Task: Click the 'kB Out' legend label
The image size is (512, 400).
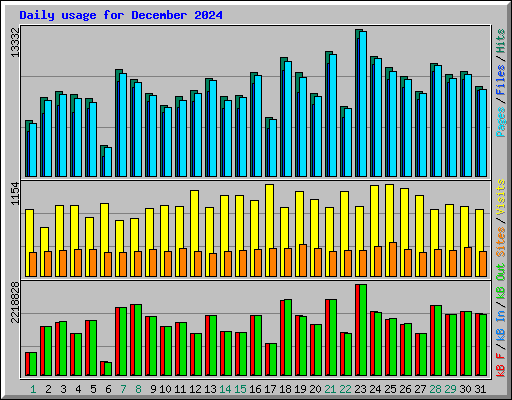Action: [x=501, y=281]
